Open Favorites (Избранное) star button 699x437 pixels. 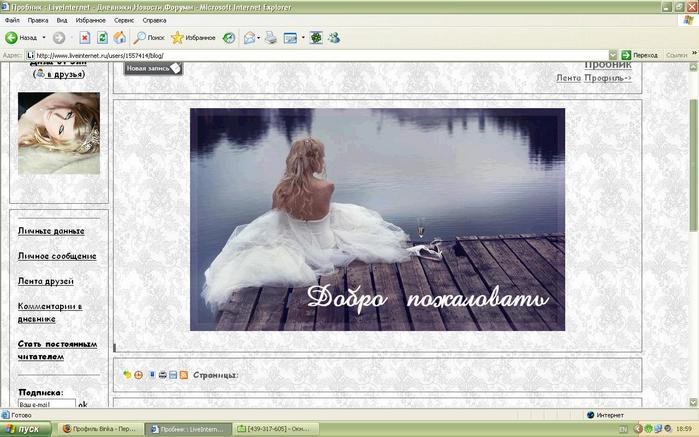(193, 38)
